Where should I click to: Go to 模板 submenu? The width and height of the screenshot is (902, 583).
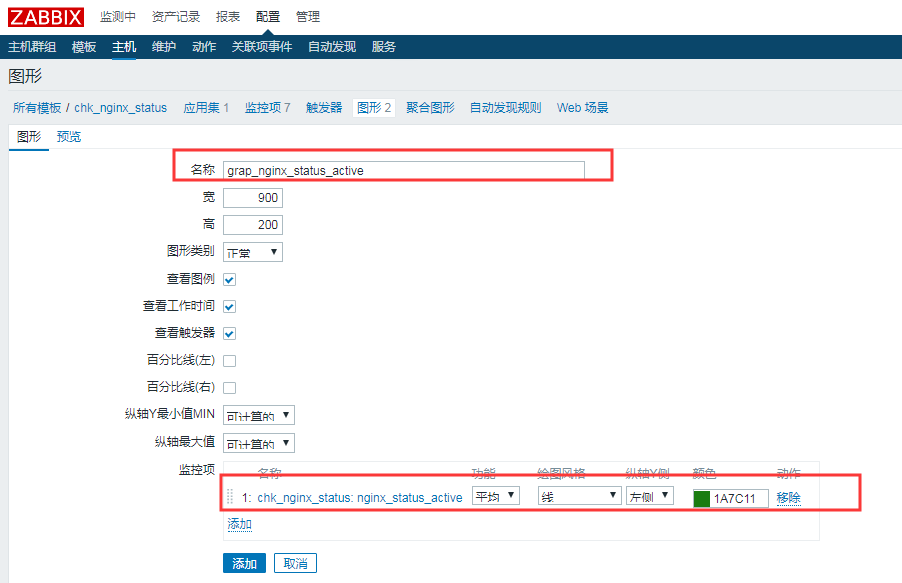84,47
